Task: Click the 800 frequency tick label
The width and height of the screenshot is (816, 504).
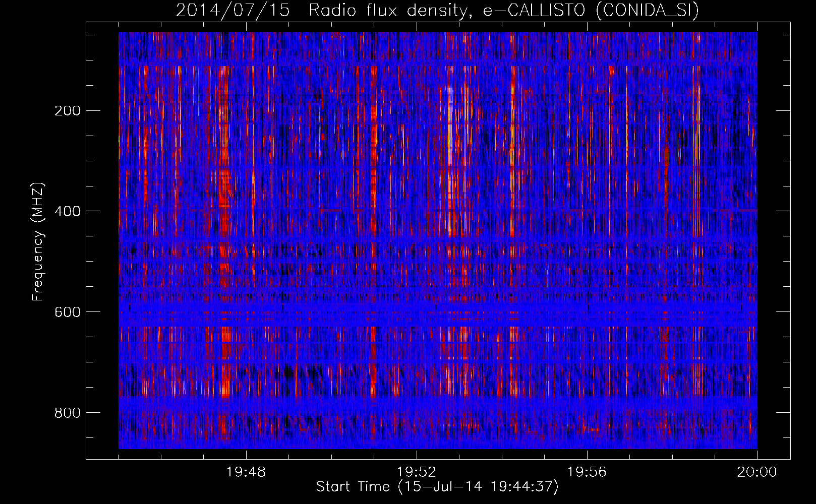Action: (67, 413)
